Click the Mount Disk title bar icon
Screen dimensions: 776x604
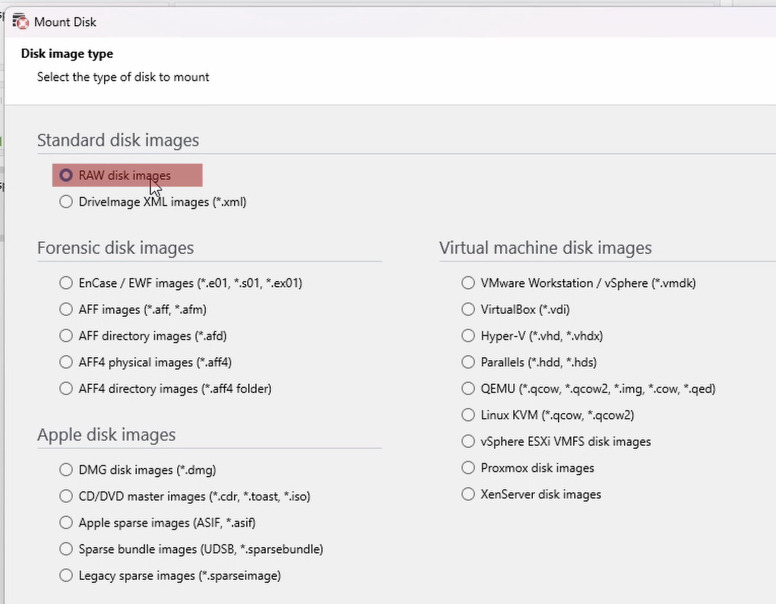click(21, 22)
